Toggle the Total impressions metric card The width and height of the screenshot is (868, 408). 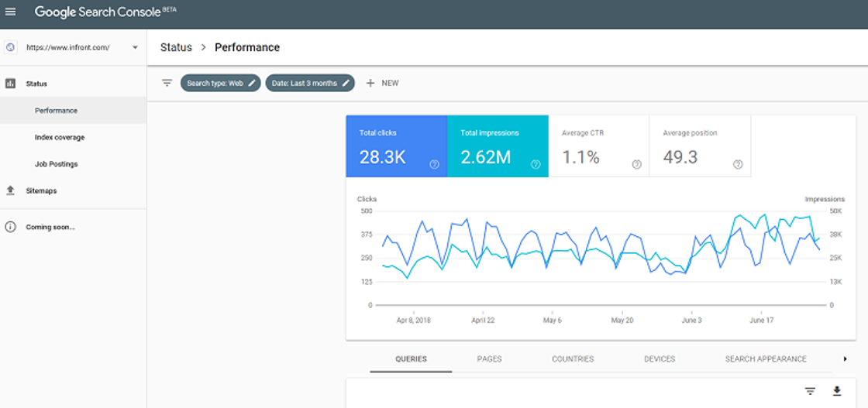(x=498, y=146)
